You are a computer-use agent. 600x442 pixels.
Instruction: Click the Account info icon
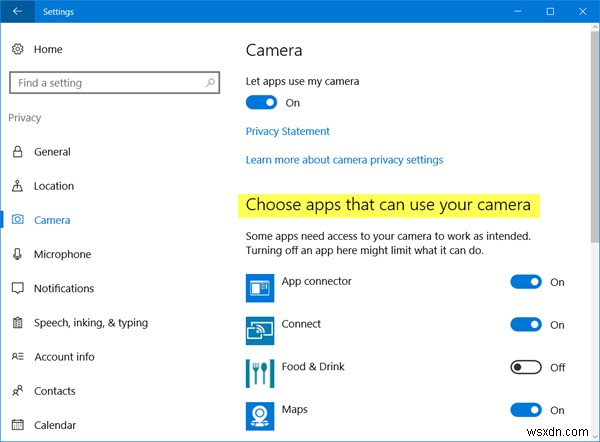click(x=18, y=356)
